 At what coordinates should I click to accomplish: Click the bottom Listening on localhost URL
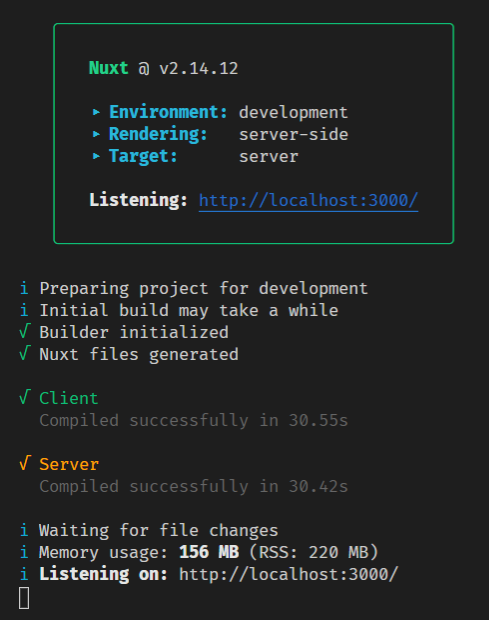tap(289, 574)
